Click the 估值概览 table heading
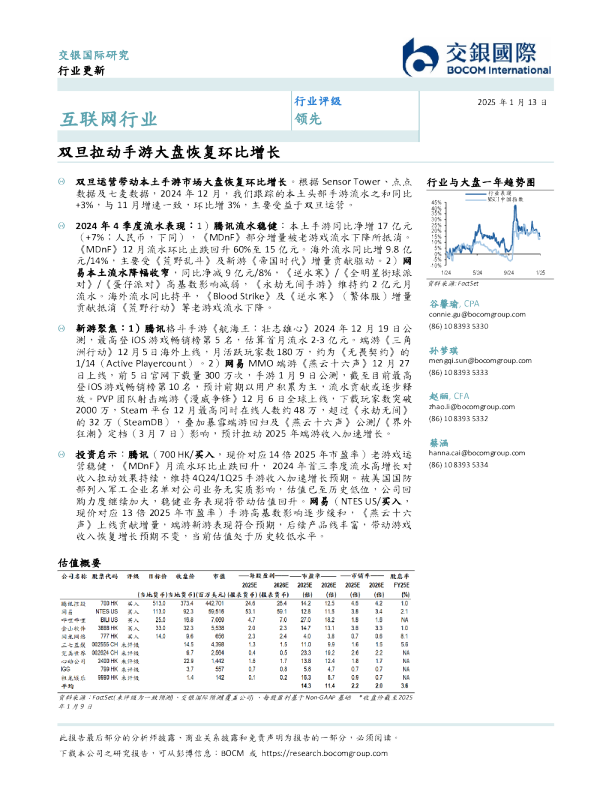The width and height of the screenshot is (612, 792). pyautogui.click(x=75, y=563)
